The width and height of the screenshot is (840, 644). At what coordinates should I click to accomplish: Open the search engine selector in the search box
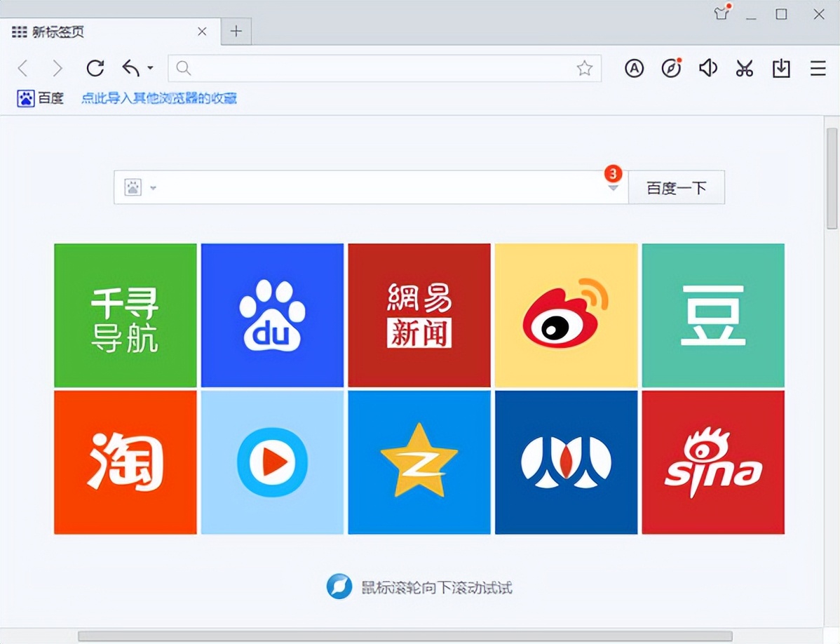[140, 187]
